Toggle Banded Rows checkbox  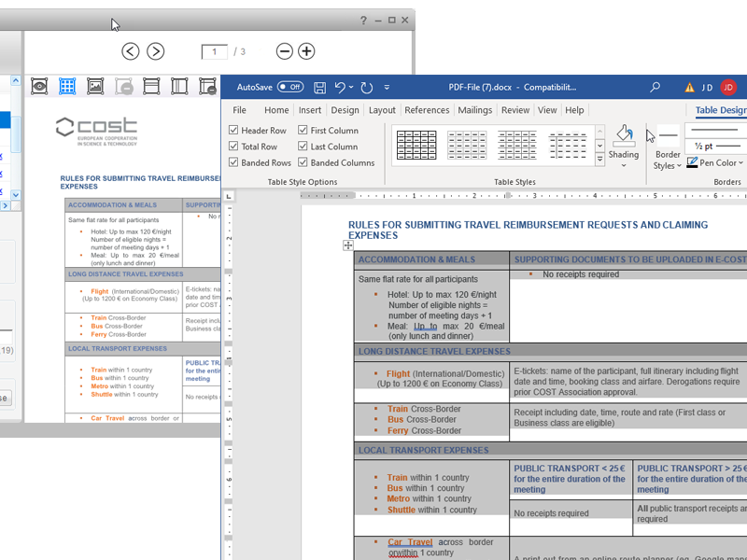233,162
